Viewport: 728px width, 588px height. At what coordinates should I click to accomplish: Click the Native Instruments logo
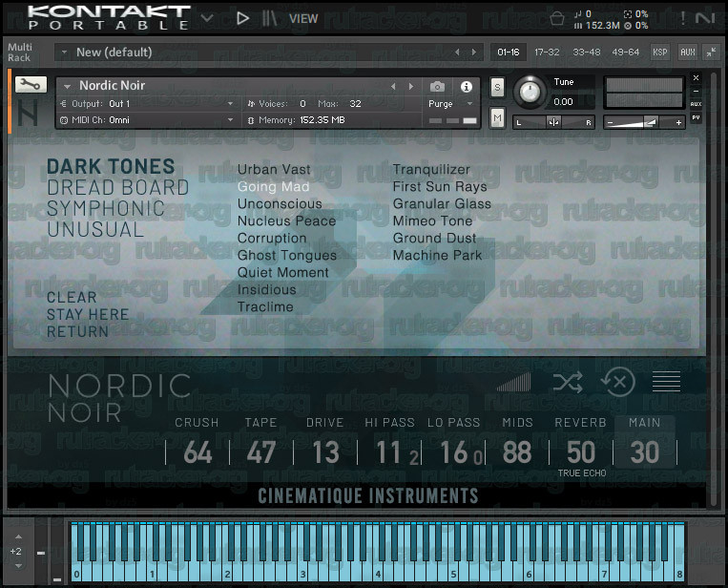click(705, 18)
